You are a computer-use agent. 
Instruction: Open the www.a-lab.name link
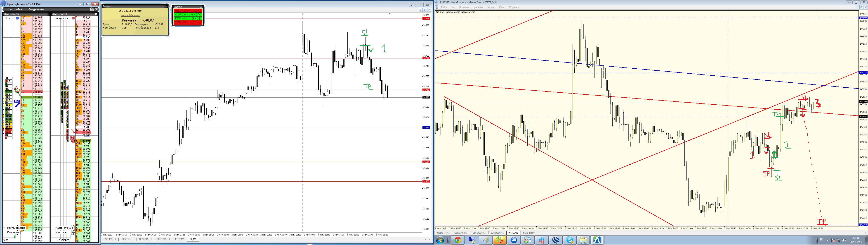pos(130,15)
